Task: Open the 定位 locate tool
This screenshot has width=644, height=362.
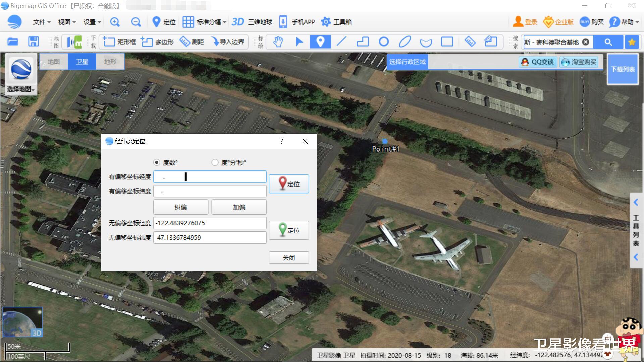Action: pos(164,22)
